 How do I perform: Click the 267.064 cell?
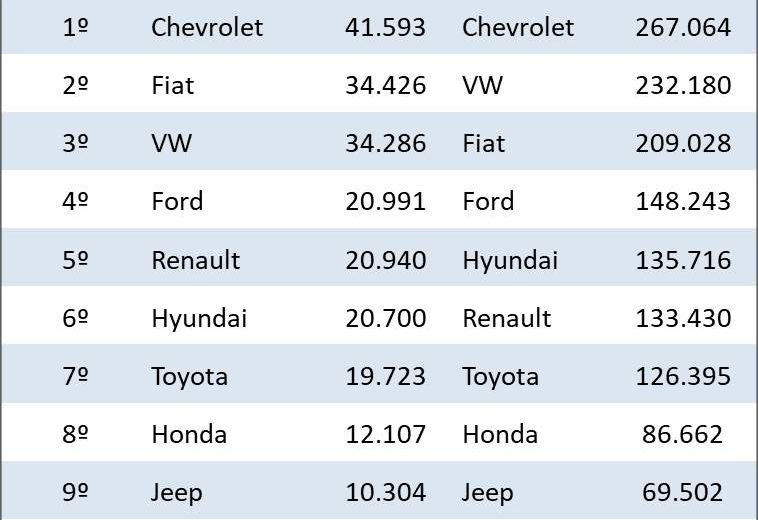(x=683, y=27)
